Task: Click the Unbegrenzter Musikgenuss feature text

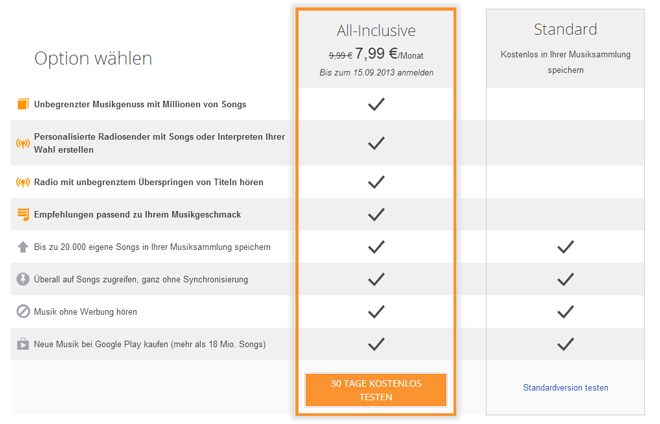Action: tap(140, 104)
